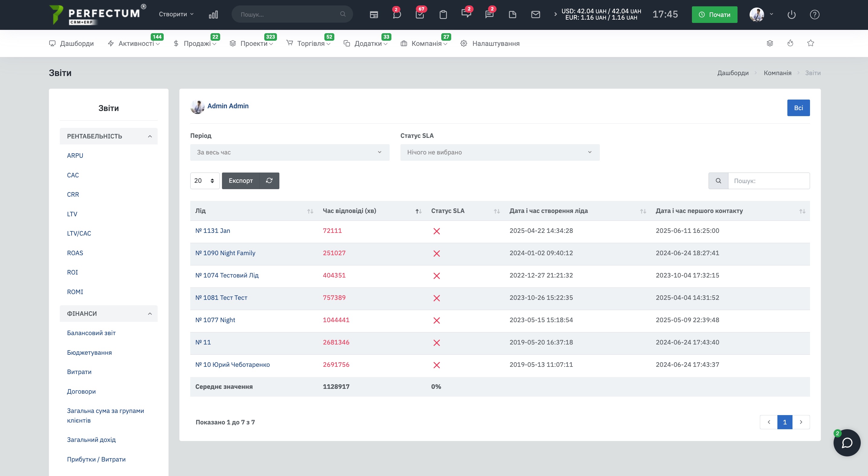
Task: Open the help question mark icon
Action: [x=815, y=14]
